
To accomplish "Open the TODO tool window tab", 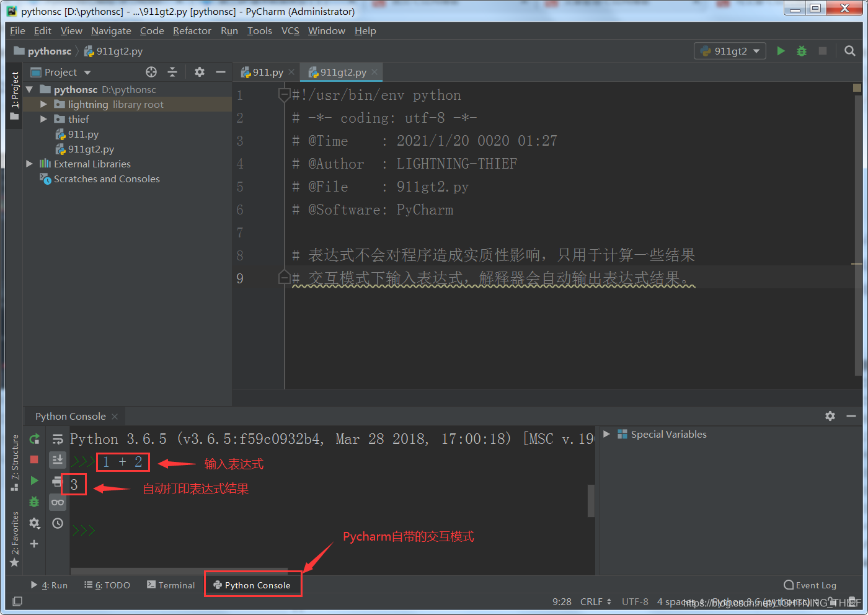I will point(107,585).
